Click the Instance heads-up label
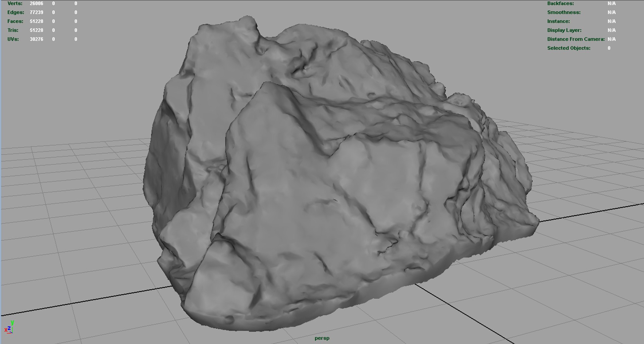Image resolution: width=644 pixels, height=344 pixels. pyautogui.click(x=558, y=21)
